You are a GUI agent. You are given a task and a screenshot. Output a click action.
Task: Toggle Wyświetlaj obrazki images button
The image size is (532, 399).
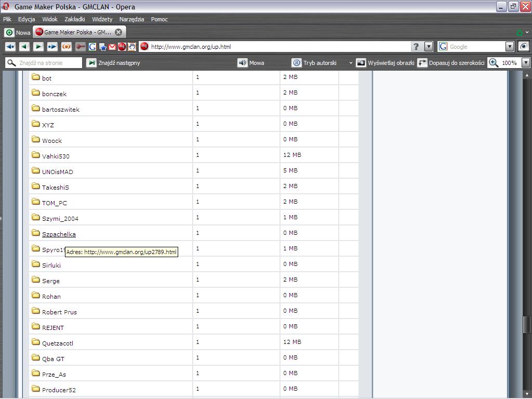(x=385, y=63)
